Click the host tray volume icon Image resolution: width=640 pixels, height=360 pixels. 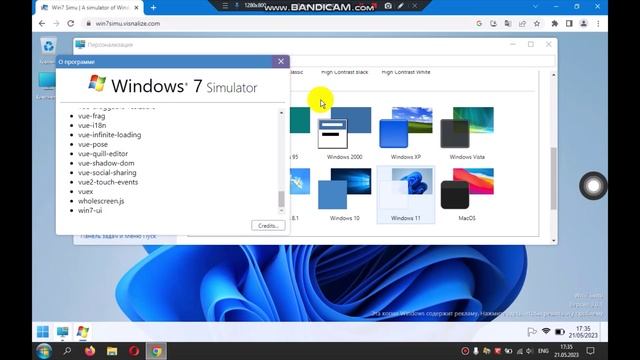coord(529,351)
